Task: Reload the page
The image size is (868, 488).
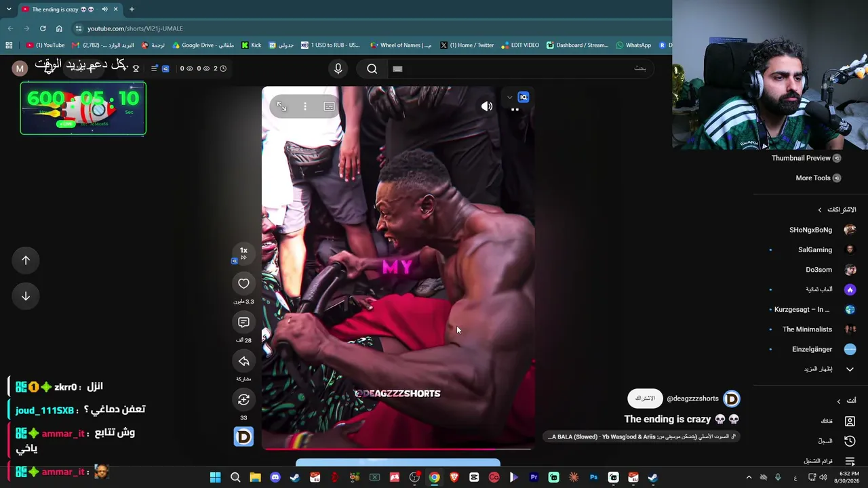Action: pos(43,28)
